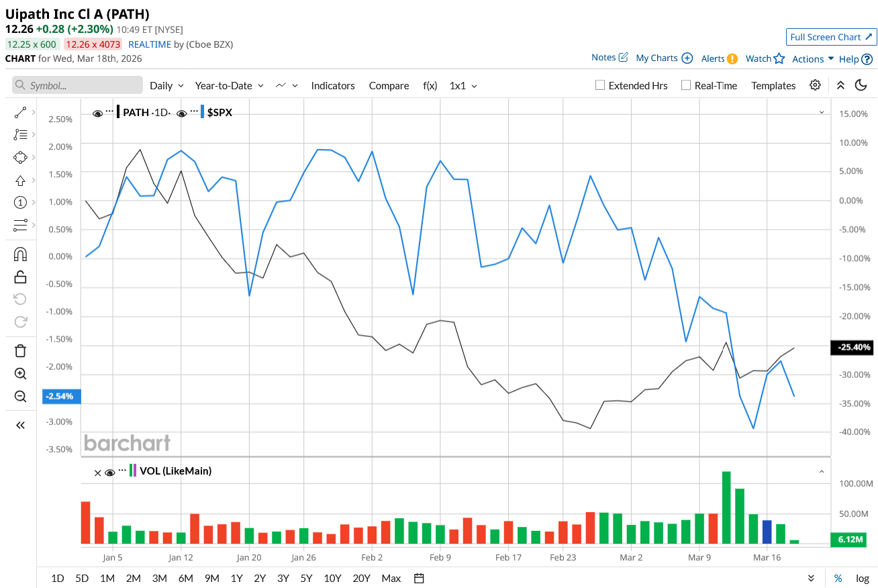The width and height of the screenshot is (878, 588).
Task: Zoom in on the chart
Action: (20, 374)
